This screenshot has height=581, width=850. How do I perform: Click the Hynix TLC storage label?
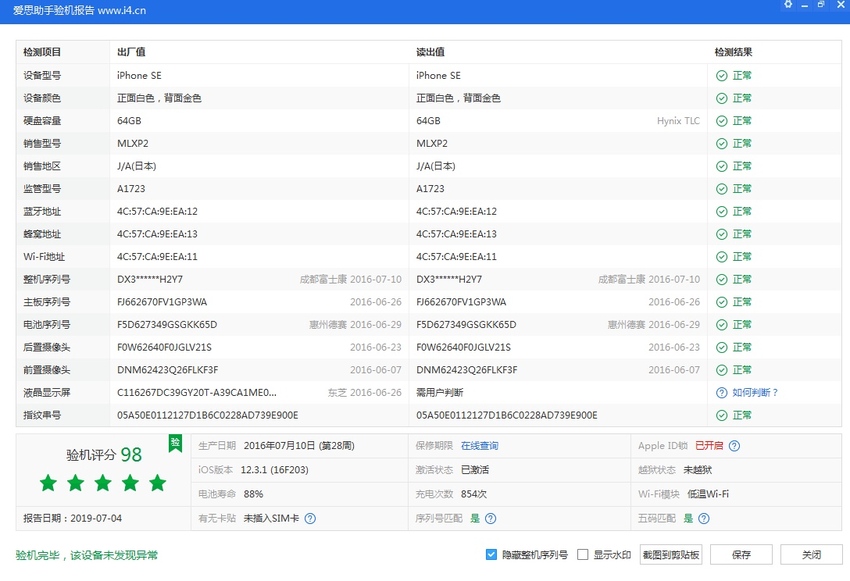(678, 121)
